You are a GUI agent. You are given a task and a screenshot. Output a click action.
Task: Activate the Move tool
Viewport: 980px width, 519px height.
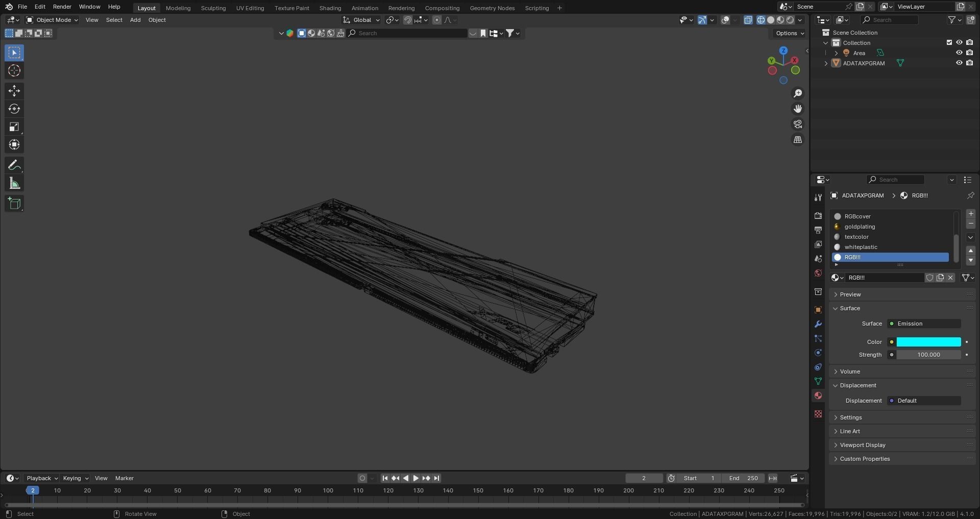[x=14, y=91]
